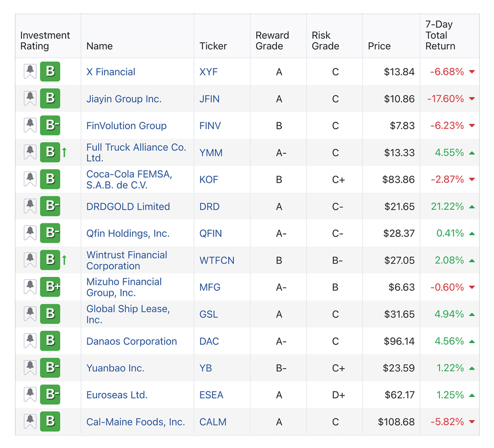Sort table by 7-Day Total Return header

click(x=440, y=35)
